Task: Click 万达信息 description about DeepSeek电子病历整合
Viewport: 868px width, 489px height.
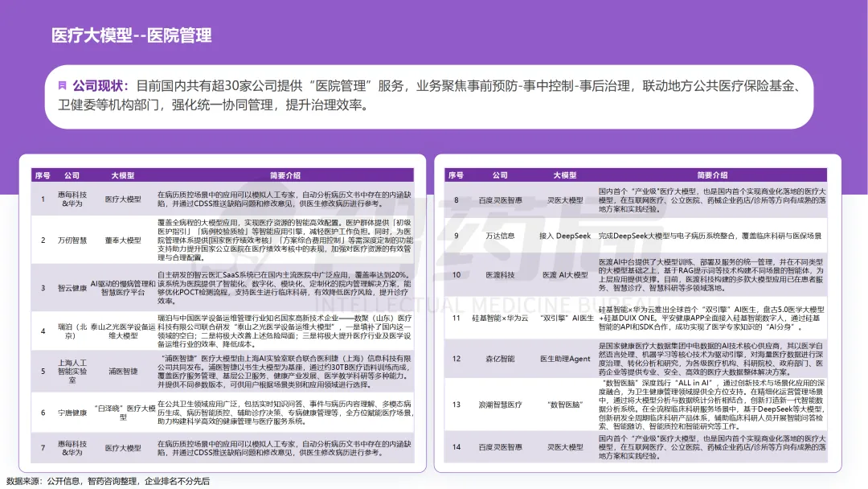Action: (x=710, y=236)
